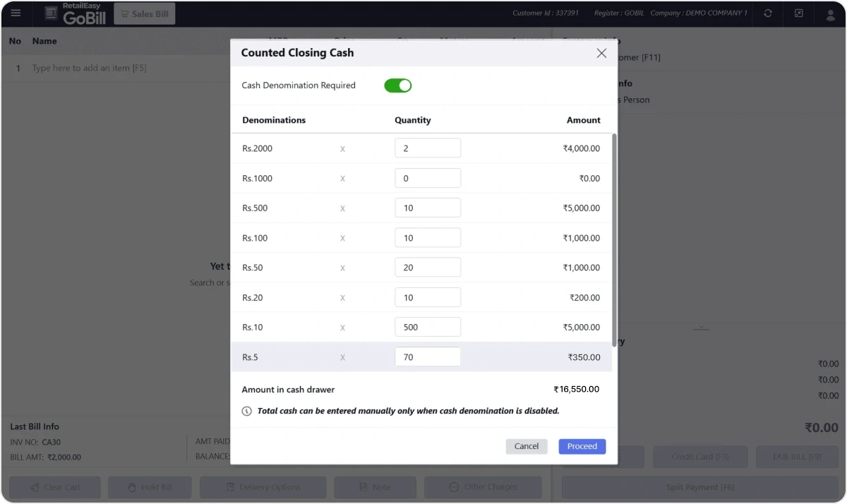Click the refresh sync icon

point(767,13)
